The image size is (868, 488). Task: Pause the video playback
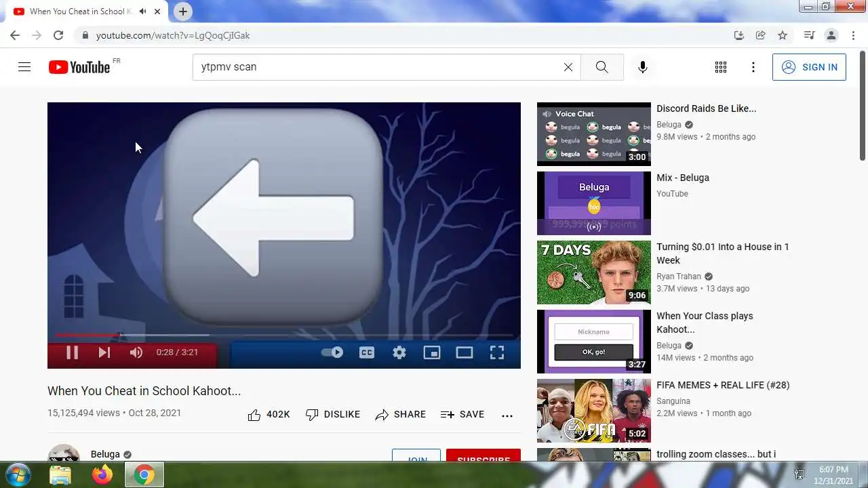pyautogui.click(x=72, y=352)
